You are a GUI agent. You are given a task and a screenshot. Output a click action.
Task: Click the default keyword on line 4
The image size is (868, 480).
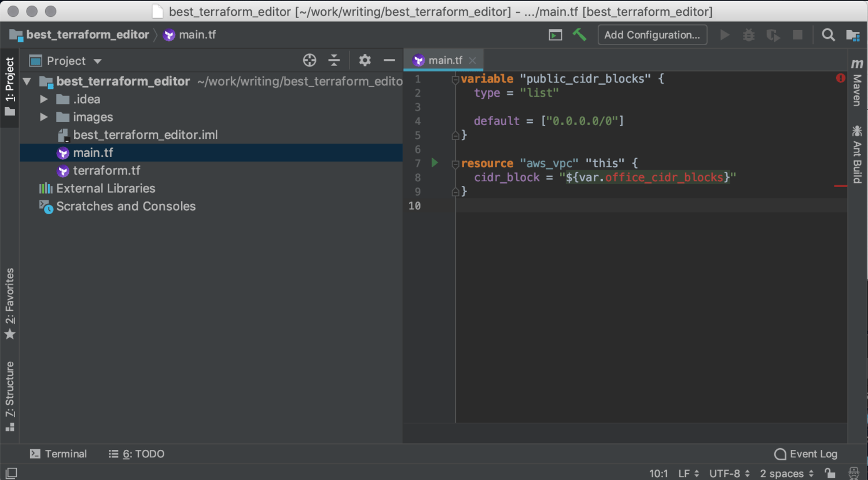tap(496, 121)
